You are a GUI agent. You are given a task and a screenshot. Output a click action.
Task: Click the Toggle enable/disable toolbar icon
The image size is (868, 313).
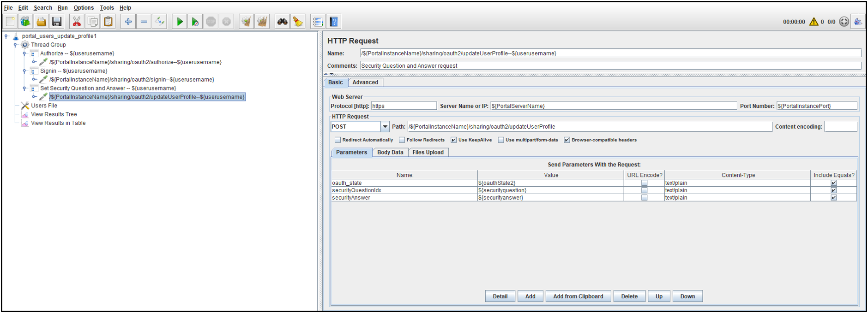click(160, 22)
